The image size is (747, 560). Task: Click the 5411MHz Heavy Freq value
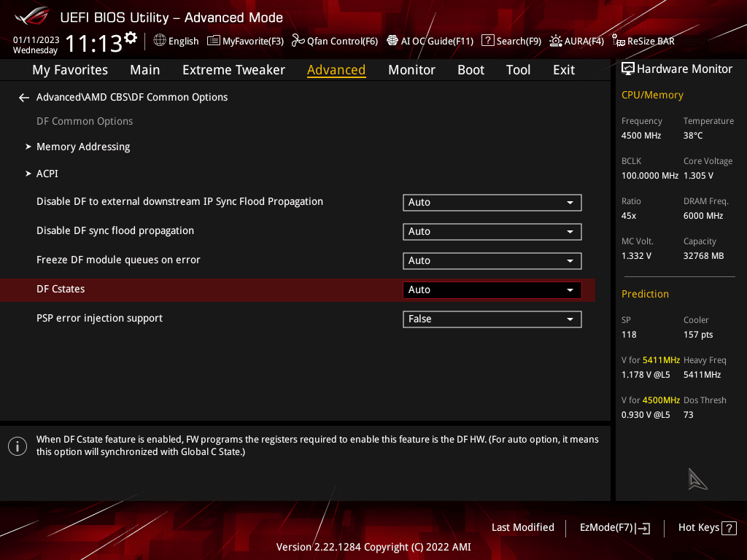702,375
